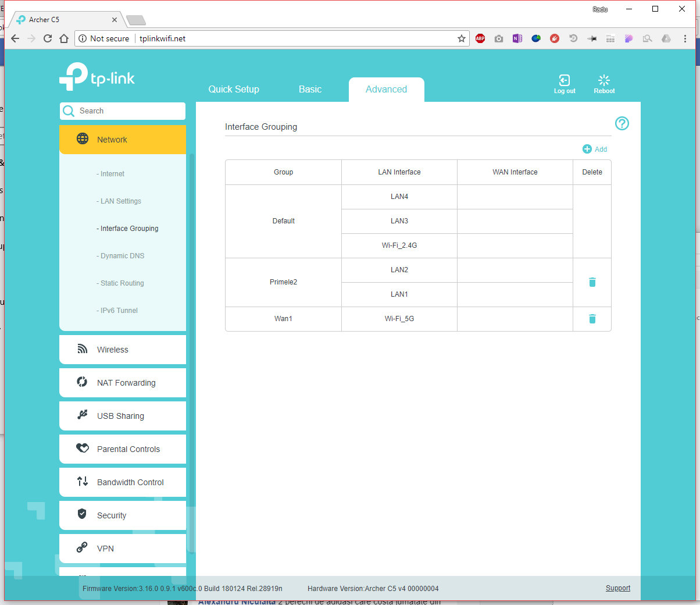Image resolution: width=700 pixels, height=605 pixels.
Task: Click the Add plus icon
Action: tap(587, 150)
